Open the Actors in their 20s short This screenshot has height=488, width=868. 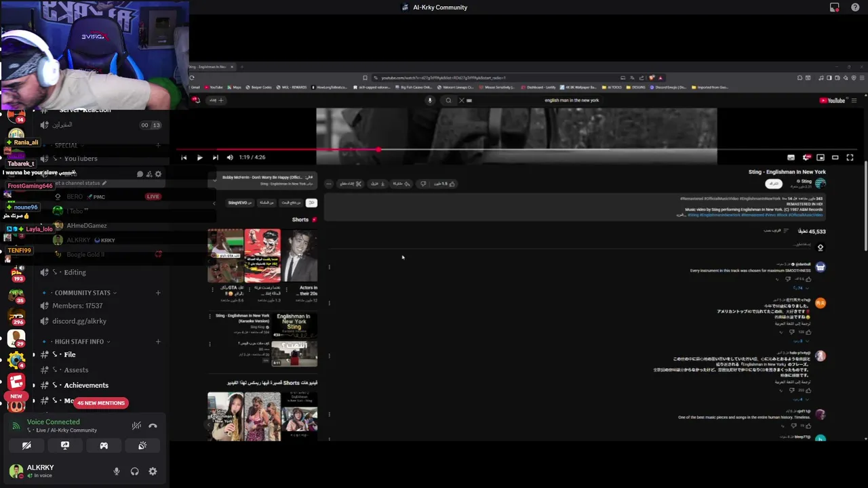pyautogui.click(x=300, y=256)
